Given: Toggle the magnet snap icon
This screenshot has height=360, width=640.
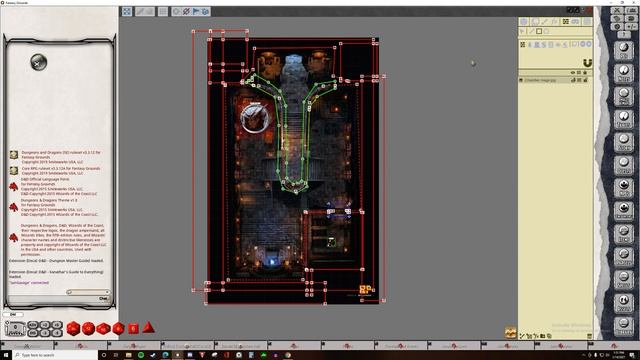Looking at the screenshot, I should (x=587, y=63).
